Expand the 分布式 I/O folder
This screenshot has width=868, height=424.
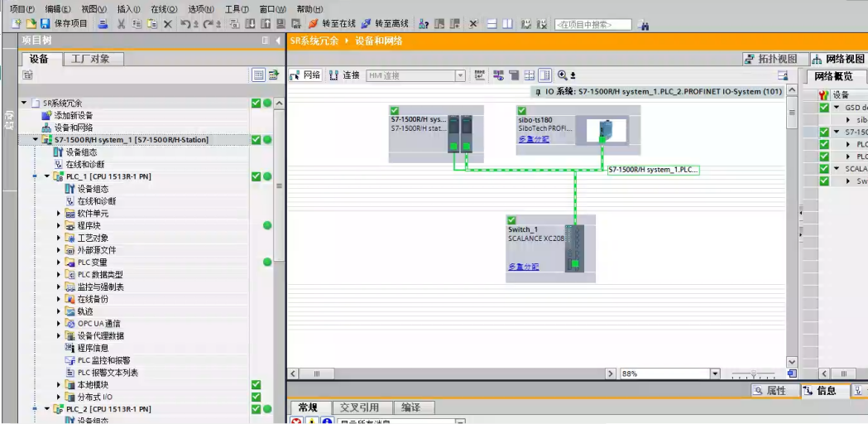click(59, 397)
